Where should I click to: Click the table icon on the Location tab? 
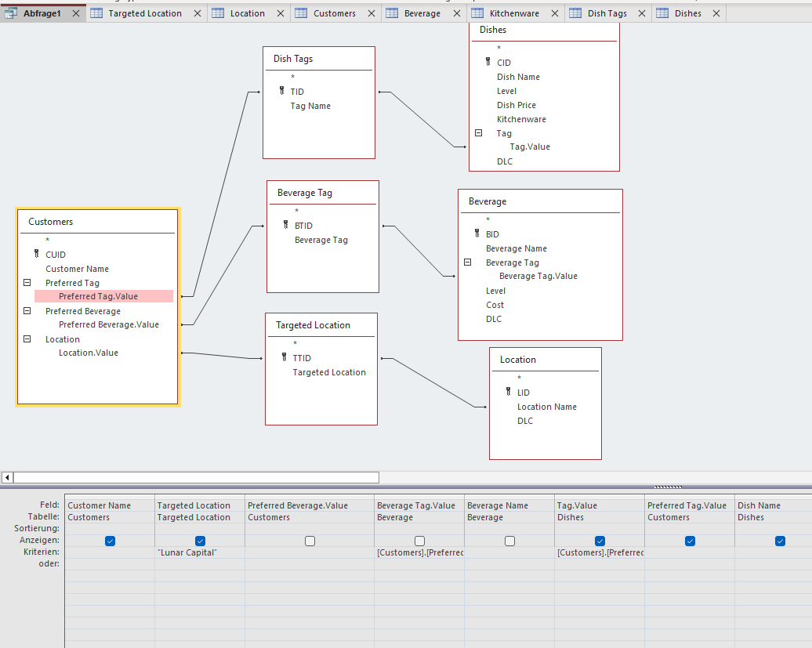218,13
